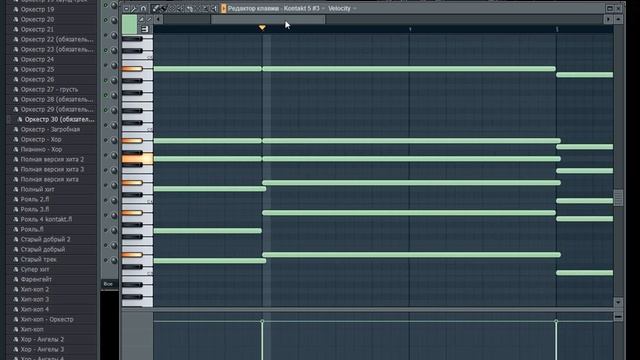The height and width of the screenshot is (360, 640).
Task: Select 'Пианино - Хор' in the browser
Action: [41, 149]
